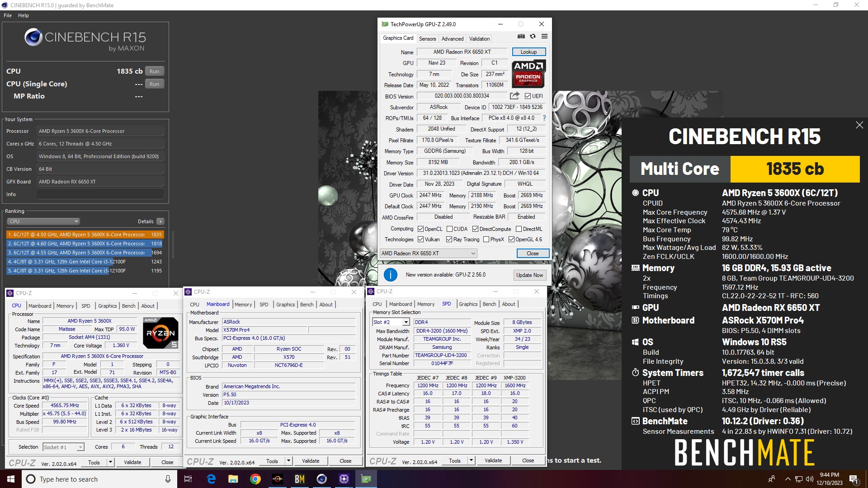
Task: Switch to CPU-Z in taskbar
Action: [x=344, y=479]
